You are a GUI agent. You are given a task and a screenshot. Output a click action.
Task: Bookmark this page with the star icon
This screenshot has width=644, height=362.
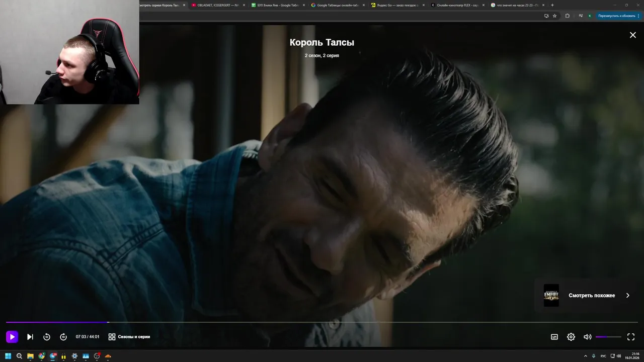click(555, 16)
